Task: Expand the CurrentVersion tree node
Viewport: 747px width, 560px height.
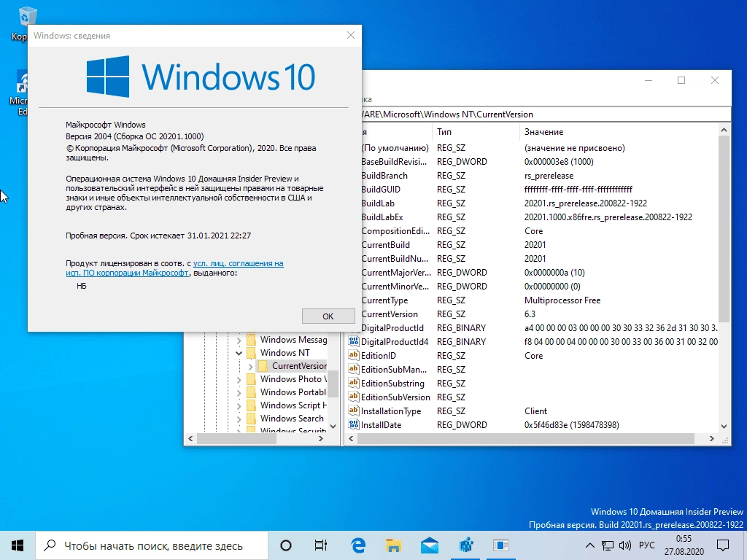Action: point(251,366)
